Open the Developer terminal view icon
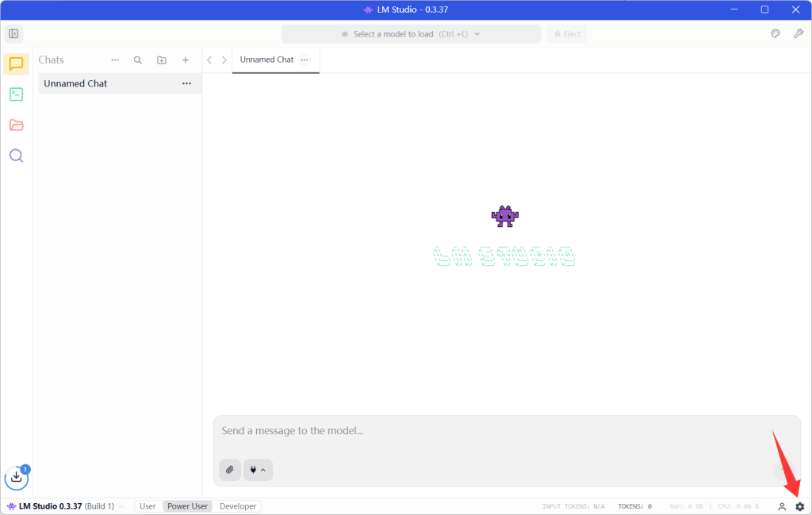This screenshot has width=812, height=515. coord(16,94)
